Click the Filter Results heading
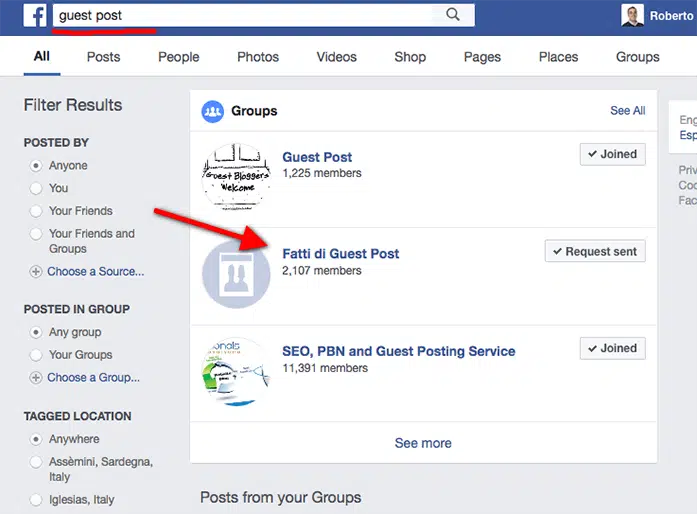The height and width of the screenshot is (514, 697). 73,105
